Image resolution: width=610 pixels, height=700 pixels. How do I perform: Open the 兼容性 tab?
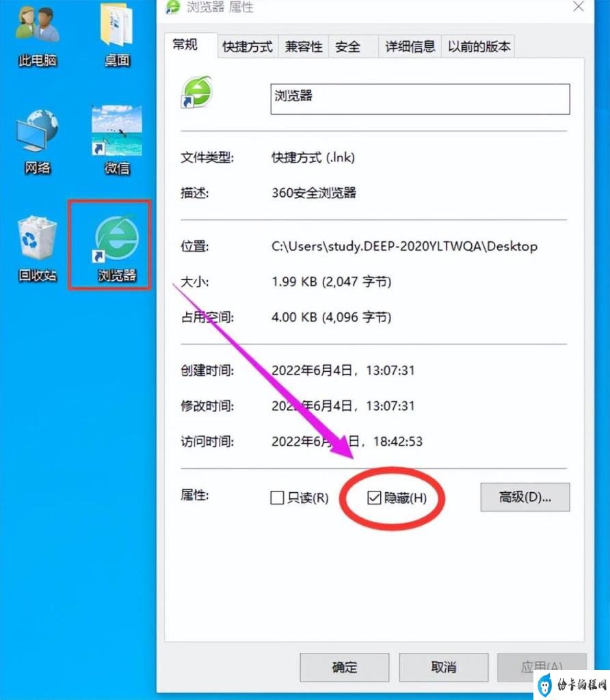[x=304, y=46]
